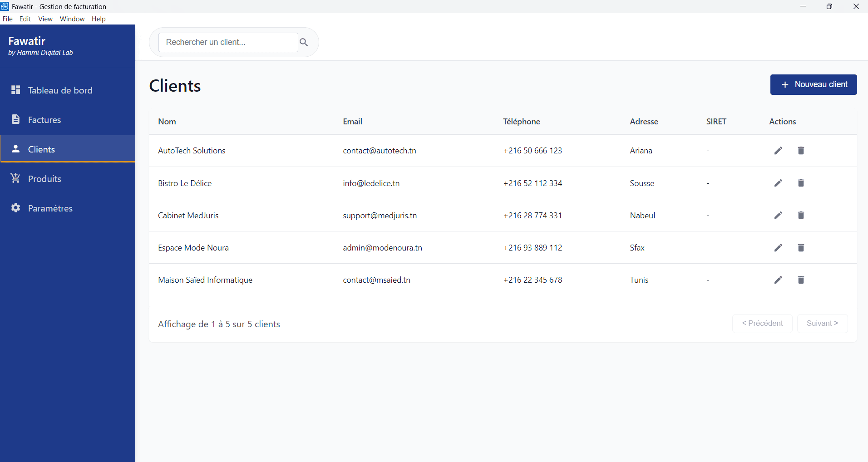
Task: Edit the AutoTech Solutions client with the pencil icon
Action: pos(778,151)
